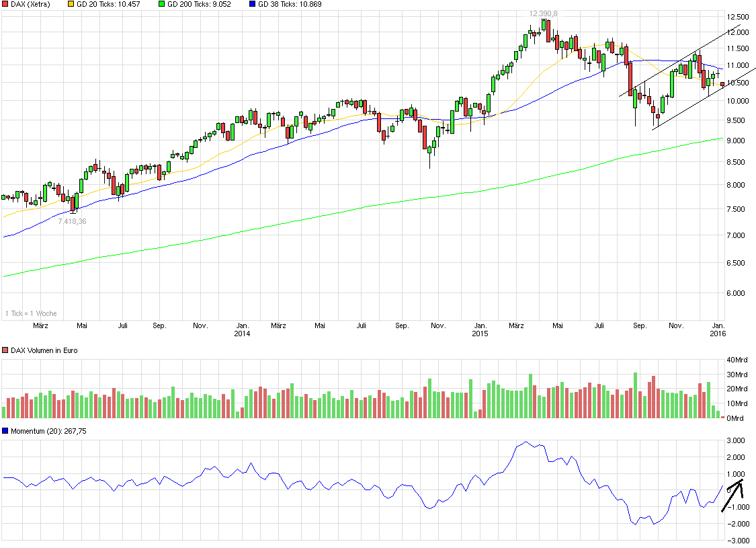The width and height of the screenshot is (756, 548).
Task: Select the Jan. 2016 axis label
Action: pyautogui.click(x=718, y=329)
